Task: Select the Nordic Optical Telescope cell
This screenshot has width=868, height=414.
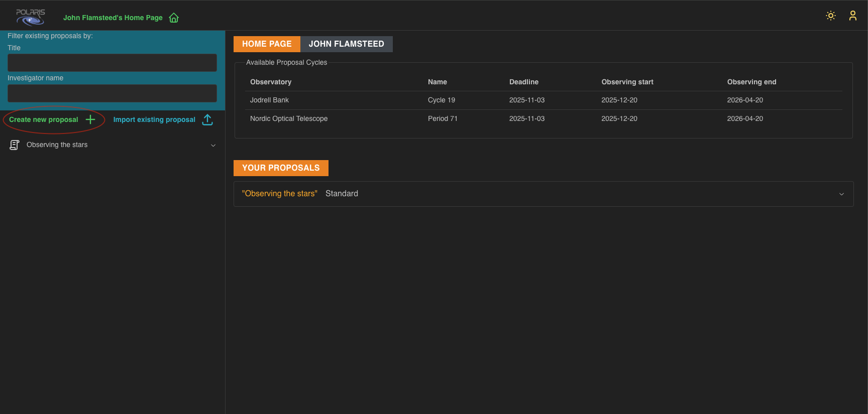Action: (289, 118)
